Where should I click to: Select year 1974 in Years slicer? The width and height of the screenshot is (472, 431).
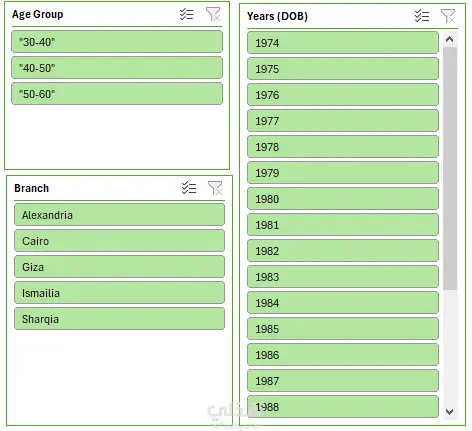pos(343,43)
